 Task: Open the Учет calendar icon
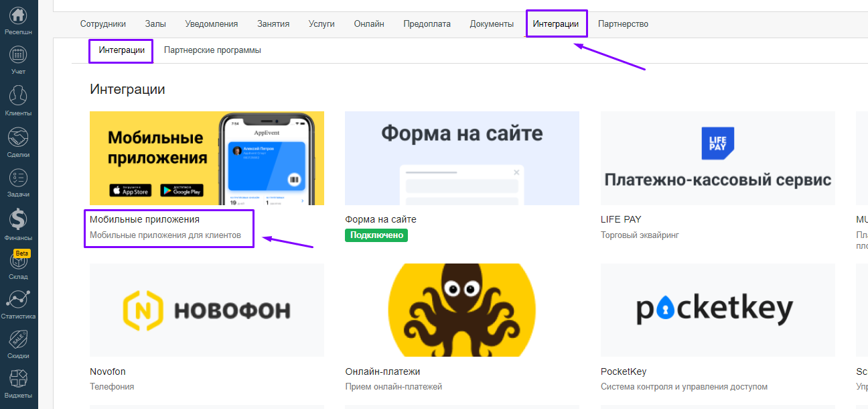coord(19,54)
